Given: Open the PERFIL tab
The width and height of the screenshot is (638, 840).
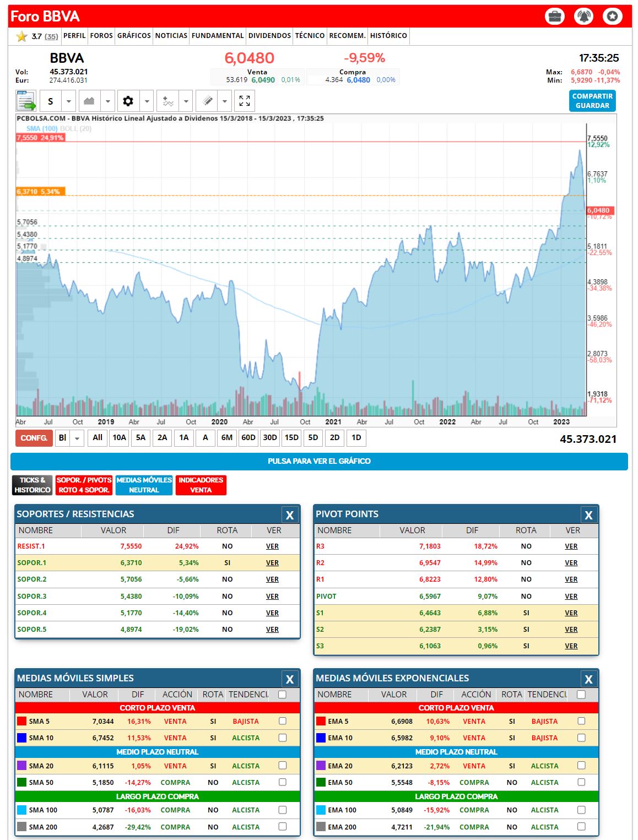Looking at the screenshot, I should (x=74, y=36).
